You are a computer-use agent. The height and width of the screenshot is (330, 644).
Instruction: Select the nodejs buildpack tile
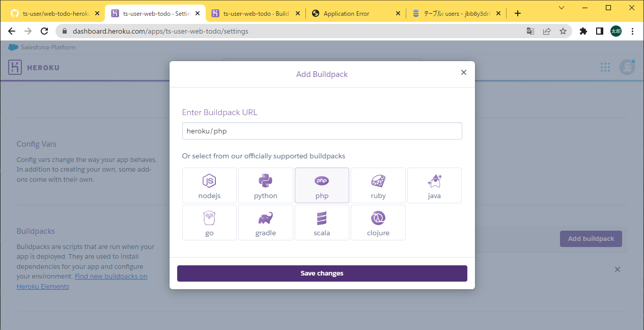click(209, 185)
